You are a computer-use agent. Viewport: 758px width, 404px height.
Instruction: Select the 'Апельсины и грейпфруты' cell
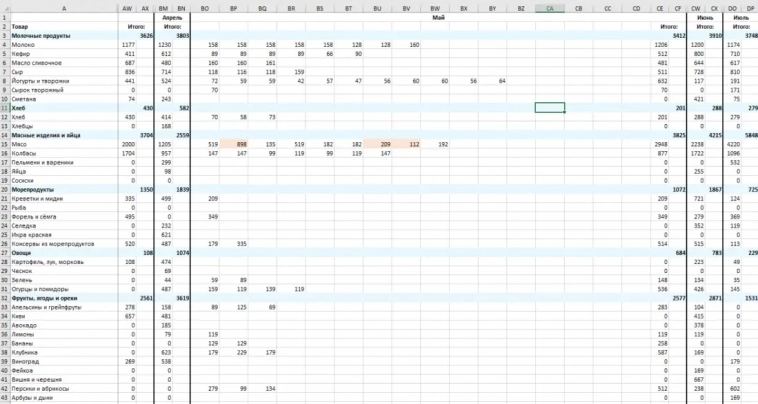coord(64,307)
